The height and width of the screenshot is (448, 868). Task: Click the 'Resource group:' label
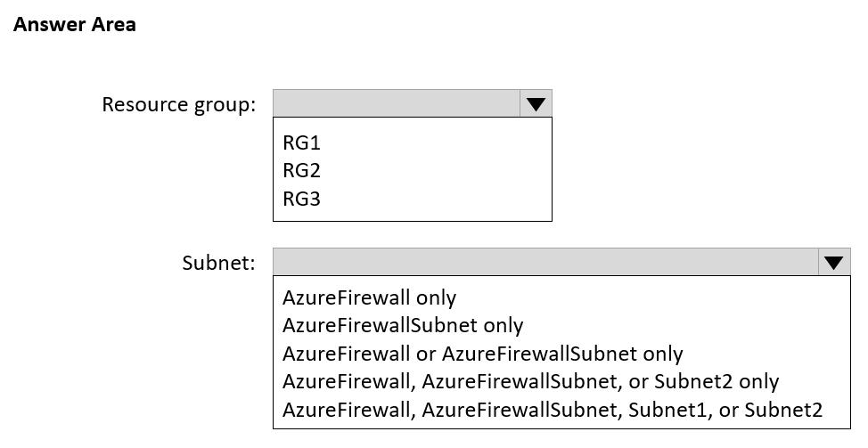point(179,104)
